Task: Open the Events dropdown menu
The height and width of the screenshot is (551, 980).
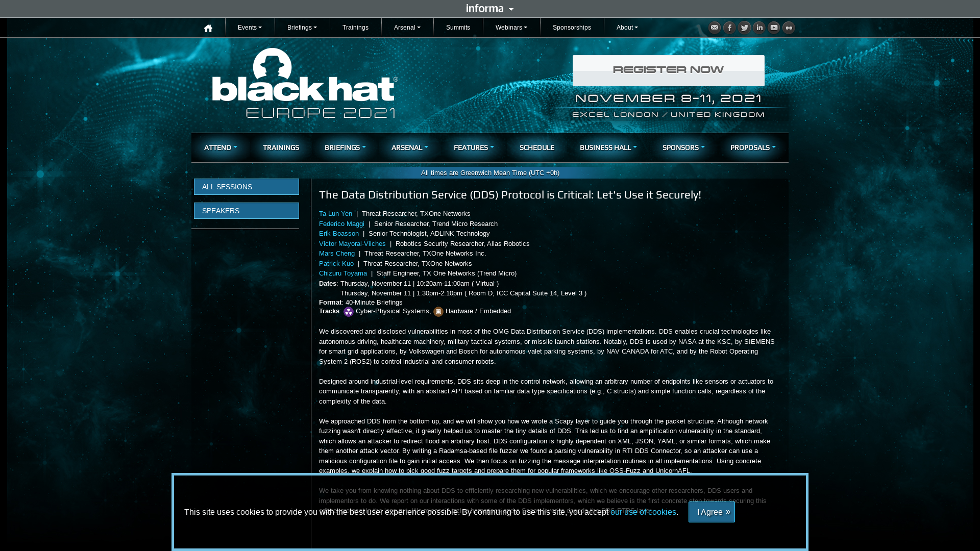Action: pos(250,28)
